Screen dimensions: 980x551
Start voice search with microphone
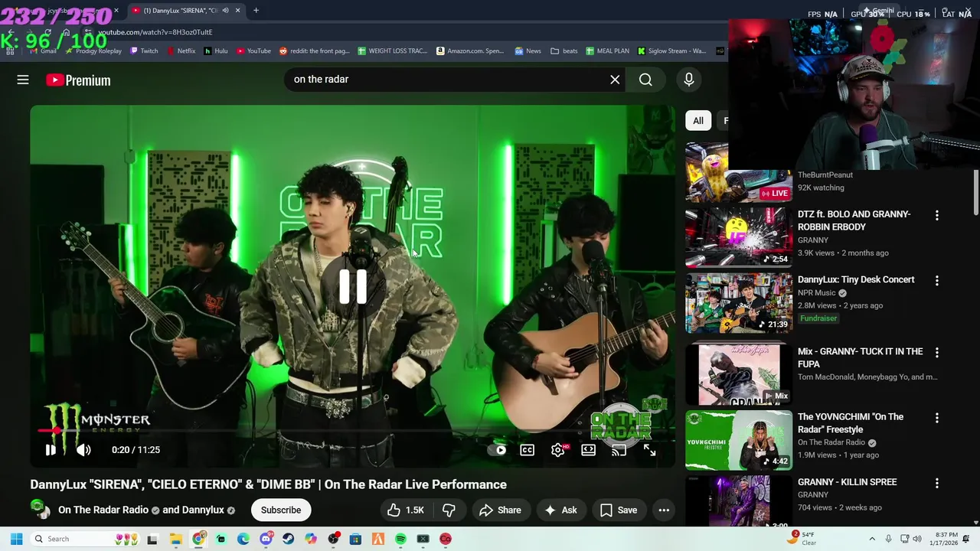(x=688, y=80)
